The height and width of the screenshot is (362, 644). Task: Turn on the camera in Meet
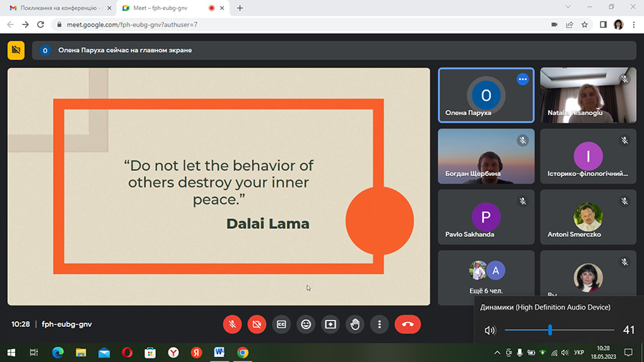[257, 324]
